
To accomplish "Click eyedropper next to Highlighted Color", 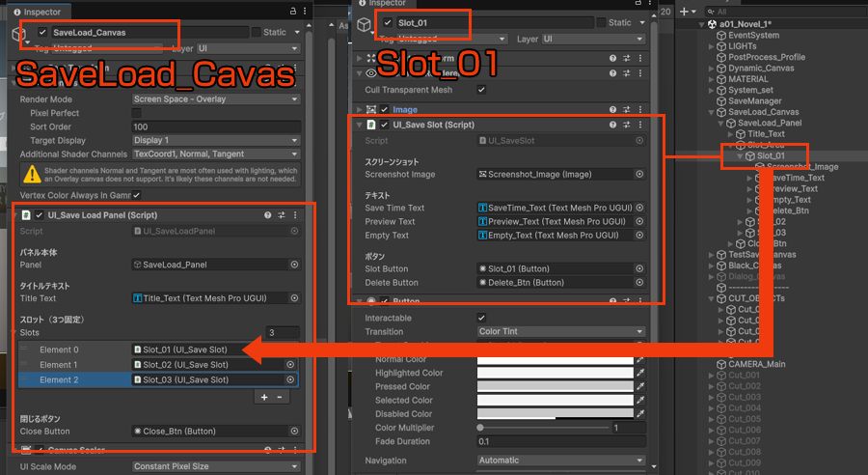I will (638, 373).
